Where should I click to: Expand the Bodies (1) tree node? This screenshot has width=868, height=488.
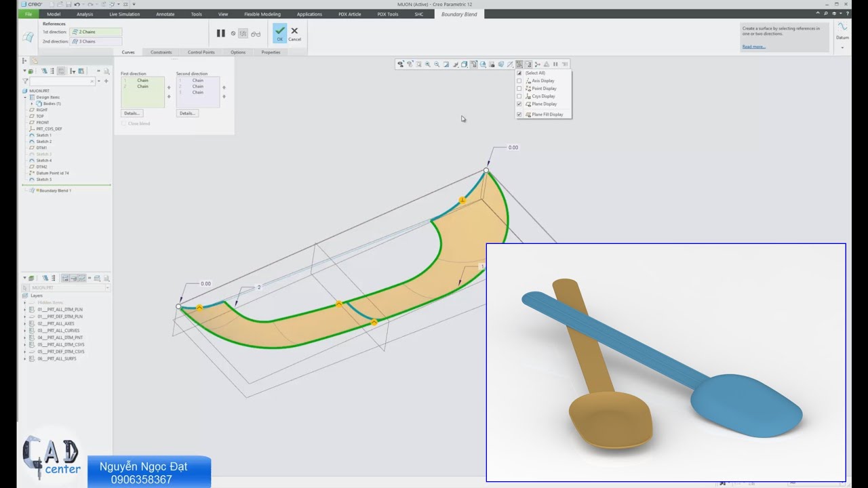[x=31, y=104]
